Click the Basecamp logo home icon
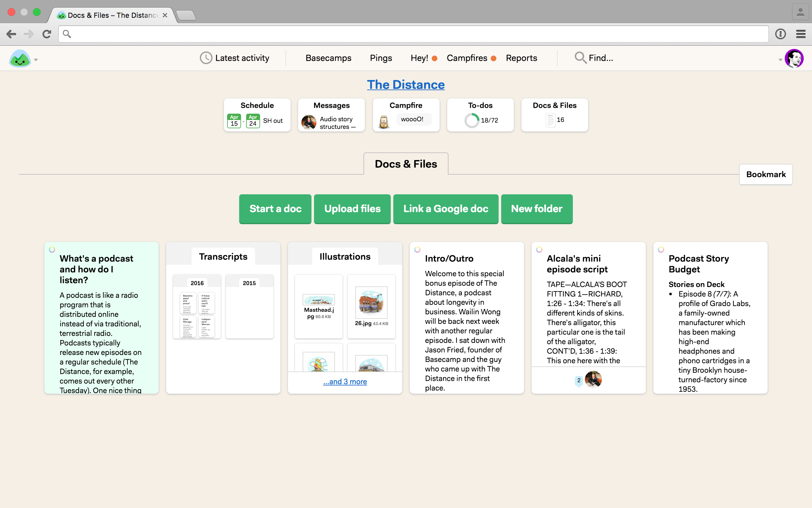Viewport: 812px width, 508px height. (x=20, y=58)
